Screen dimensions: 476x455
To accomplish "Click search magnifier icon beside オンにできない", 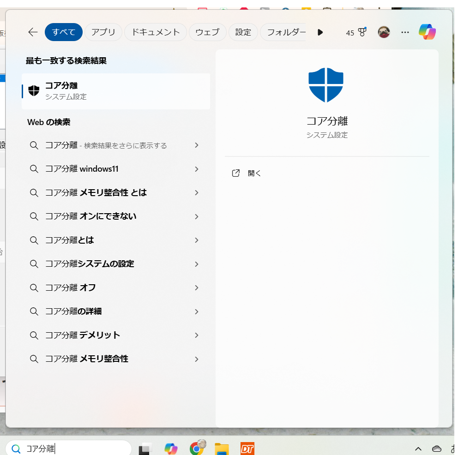I will click(x=34, y=216).
